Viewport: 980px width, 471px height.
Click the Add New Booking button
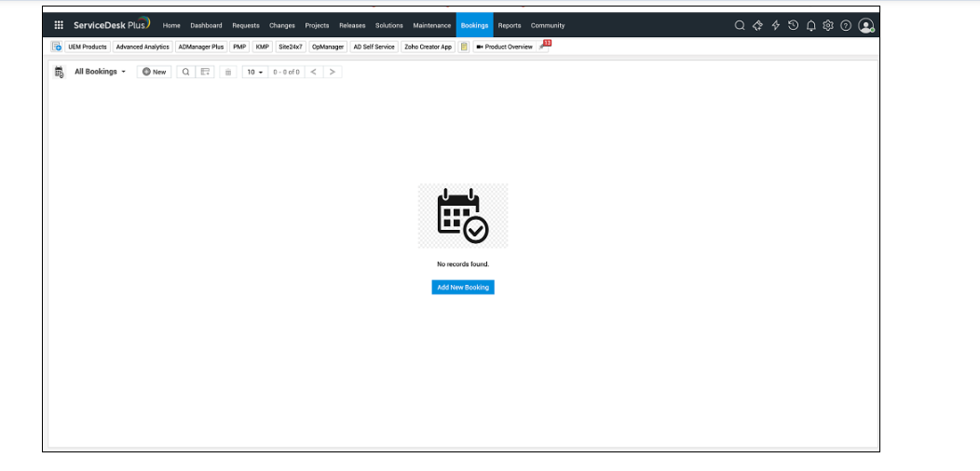click(x=463, y=288)
